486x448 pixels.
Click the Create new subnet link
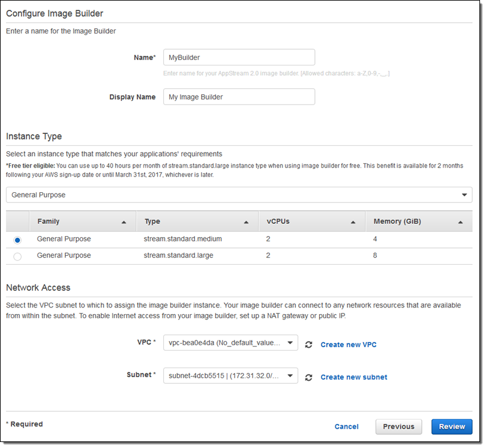click(353, 377)
